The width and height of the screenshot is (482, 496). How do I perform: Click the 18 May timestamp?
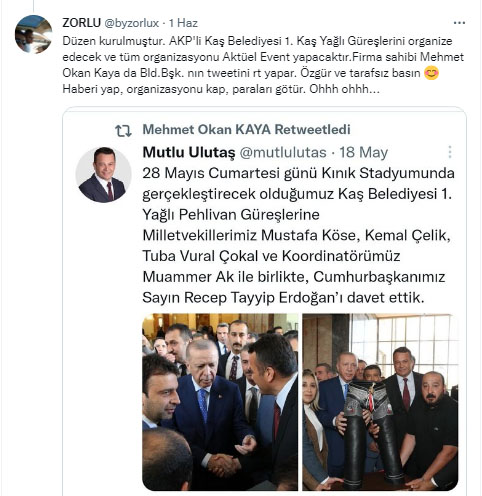pyautogui.click(x=364, y=152)
